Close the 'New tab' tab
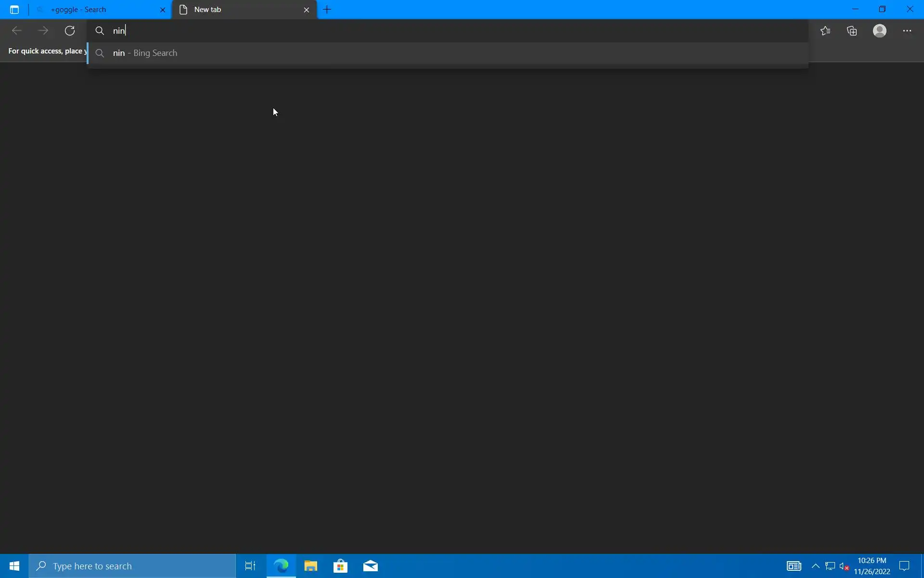This screenshot has height=578, width=924. coord(307,10)
